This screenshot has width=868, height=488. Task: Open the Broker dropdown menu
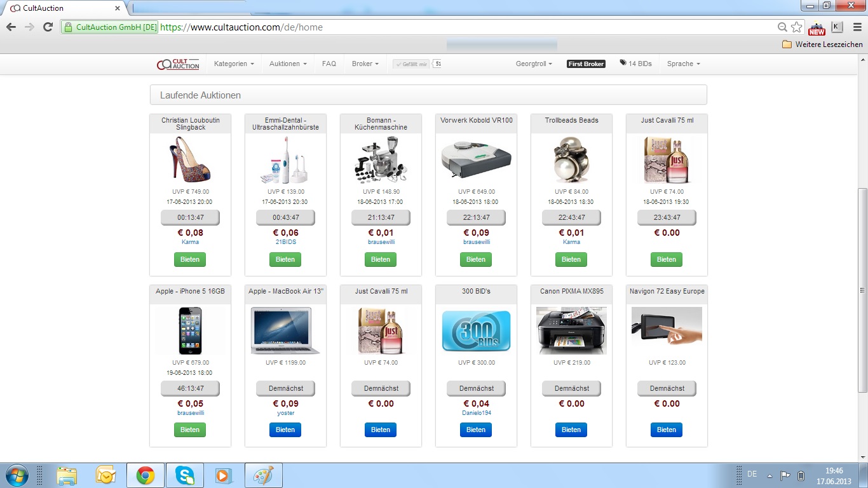365,64
